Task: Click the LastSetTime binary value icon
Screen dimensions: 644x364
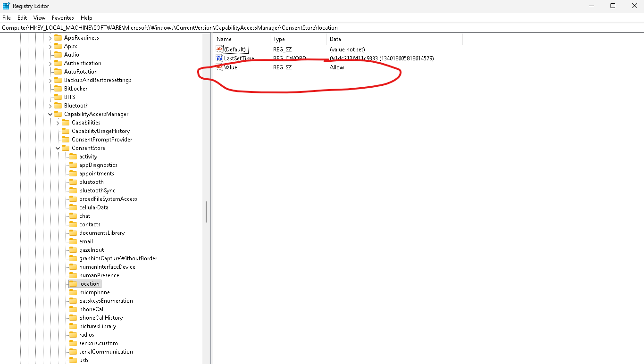Action: point(219,58)
